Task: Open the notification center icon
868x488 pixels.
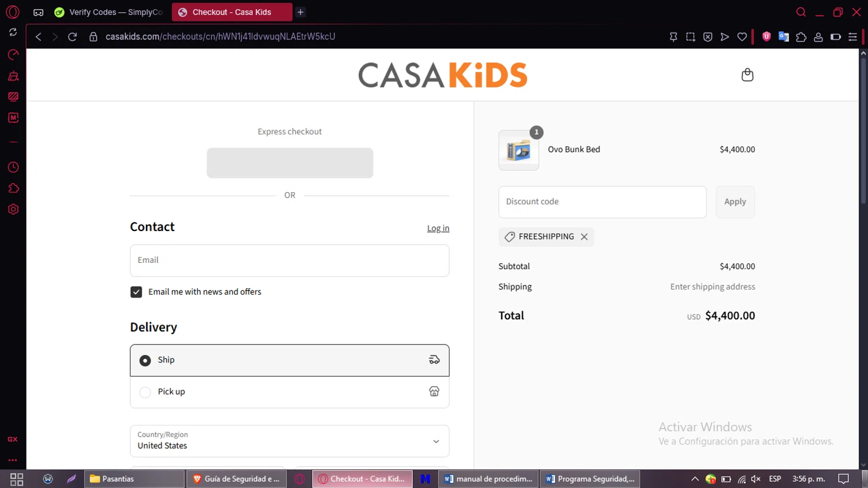Action: 844,479
